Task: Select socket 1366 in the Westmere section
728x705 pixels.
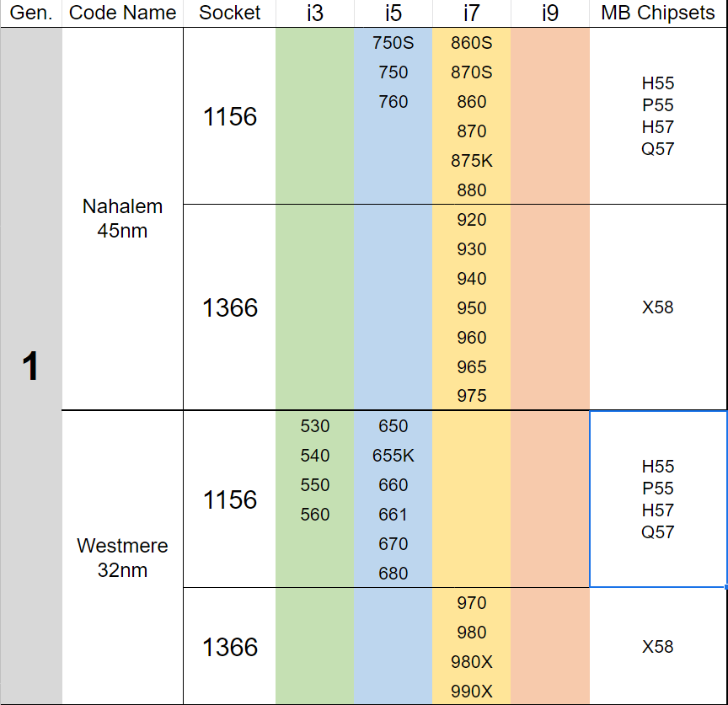Action: (x=229, y=647)
